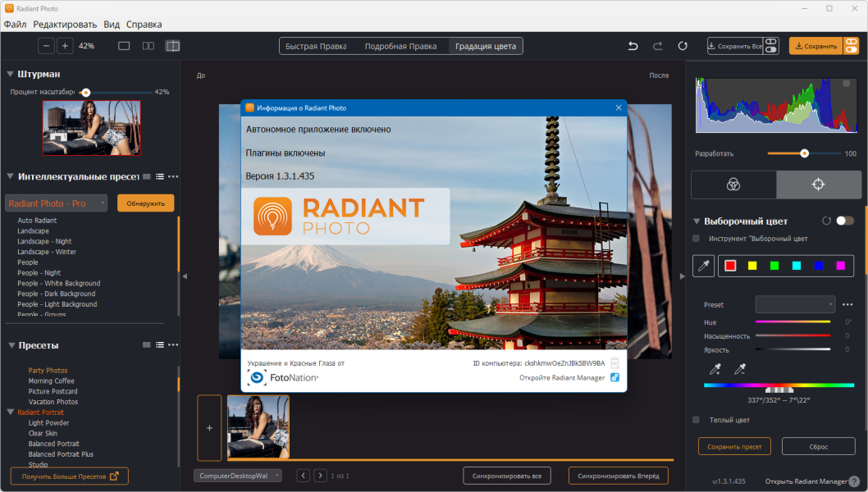Collapse the Интеллектуальные пресеты panel

[10, 176]
